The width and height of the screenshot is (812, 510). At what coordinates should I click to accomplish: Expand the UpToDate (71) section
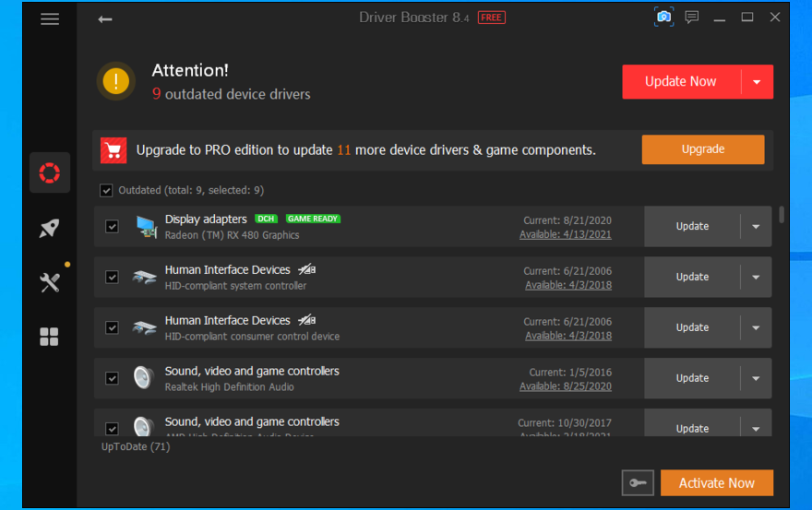point(136,446)
